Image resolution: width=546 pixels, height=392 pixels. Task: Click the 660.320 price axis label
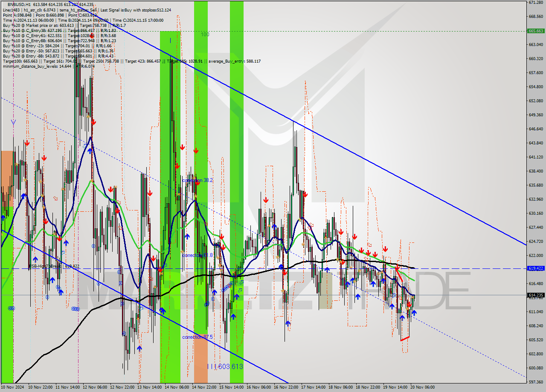point(536,58)
